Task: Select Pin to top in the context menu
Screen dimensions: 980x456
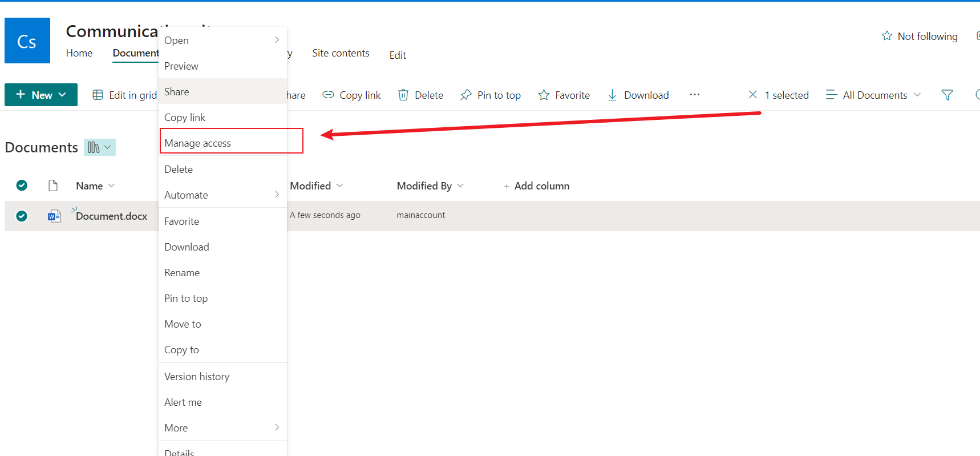Action: (x=222, y=298)
